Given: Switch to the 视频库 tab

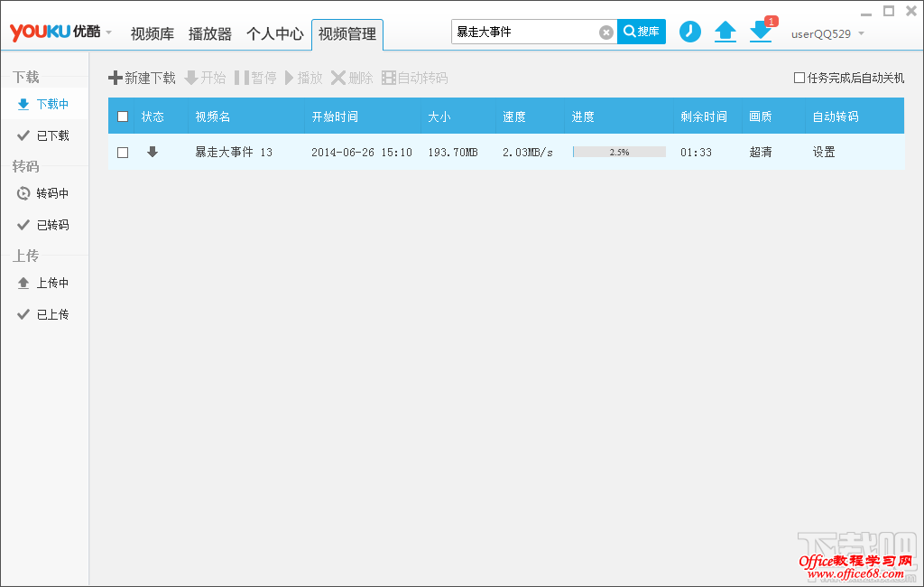Looking at the screenshot, I should [x=152, y=34].
